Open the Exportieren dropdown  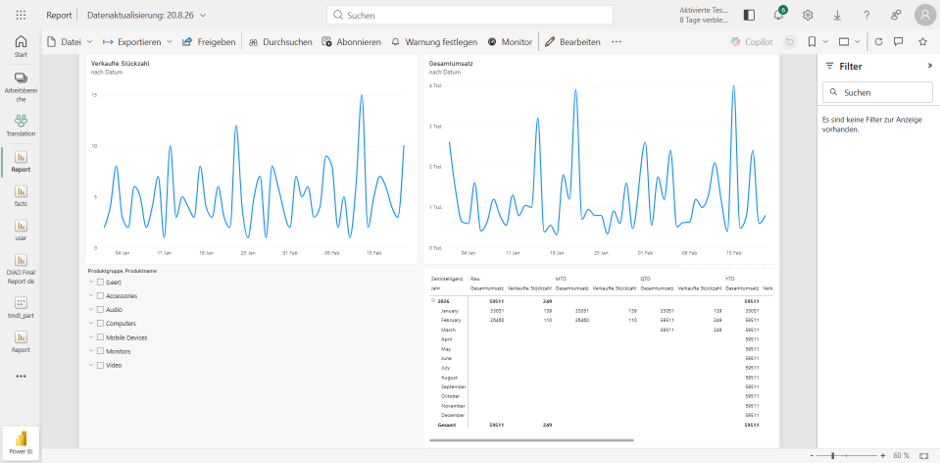click(138, 42)
